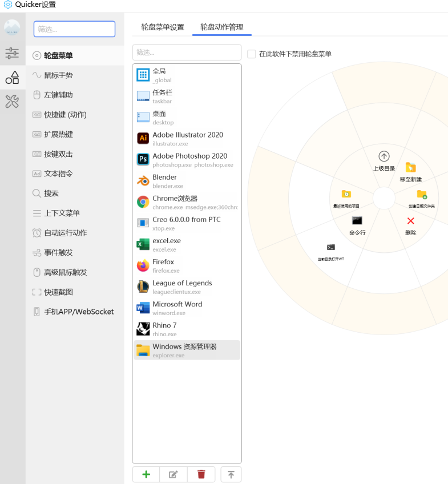Open the 鼠标手势 settings page
Image resolution: width=448 pixels, height=484 pixels.
(58, 75)
